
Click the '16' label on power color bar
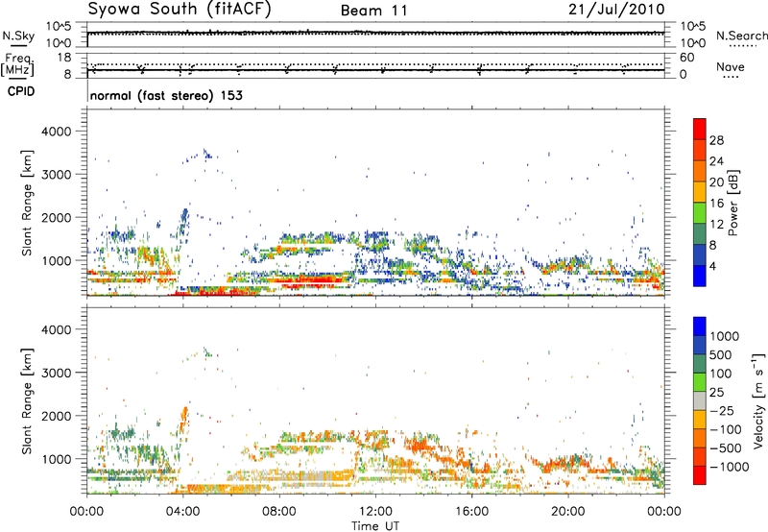click(x=716, y=204)
